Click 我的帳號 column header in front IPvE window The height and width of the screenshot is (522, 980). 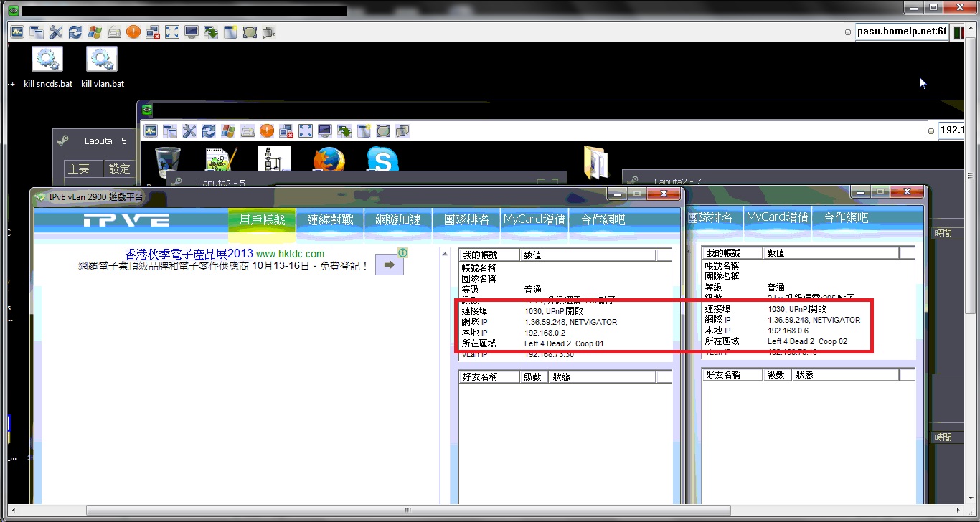click(489, 255)
